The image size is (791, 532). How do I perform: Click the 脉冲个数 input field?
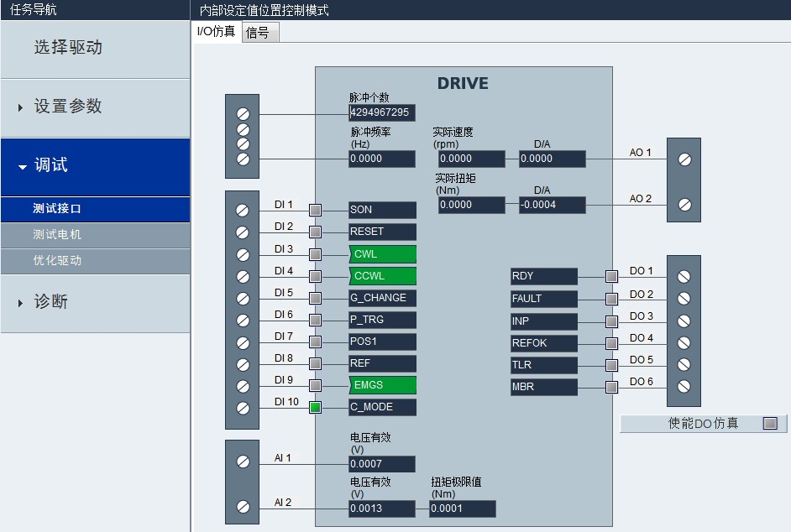[382, 112]
